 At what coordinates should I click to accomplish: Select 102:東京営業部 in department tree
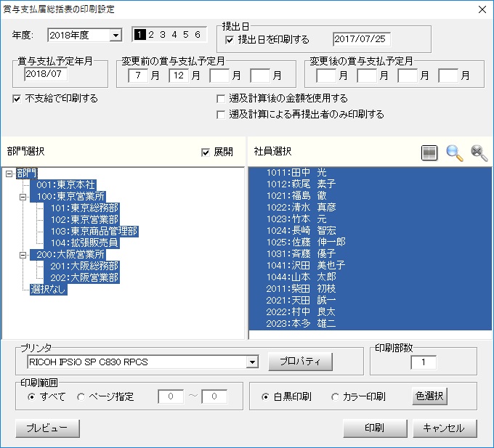(x=81, y=220)
